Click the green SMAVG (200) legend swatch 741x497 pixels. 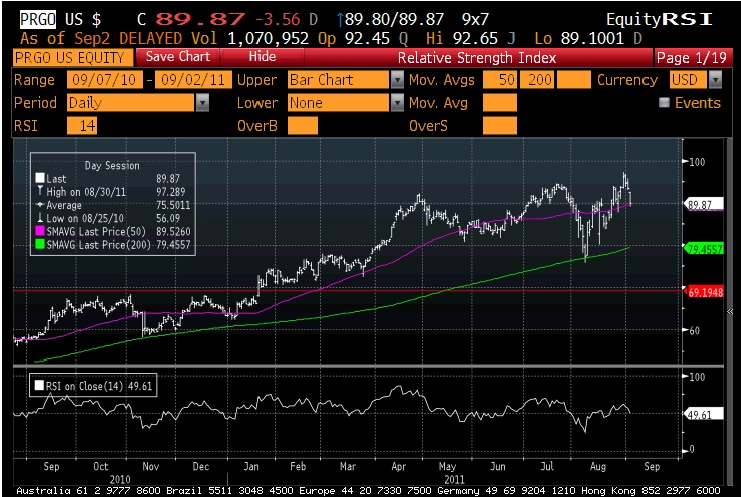click(40, 245)
